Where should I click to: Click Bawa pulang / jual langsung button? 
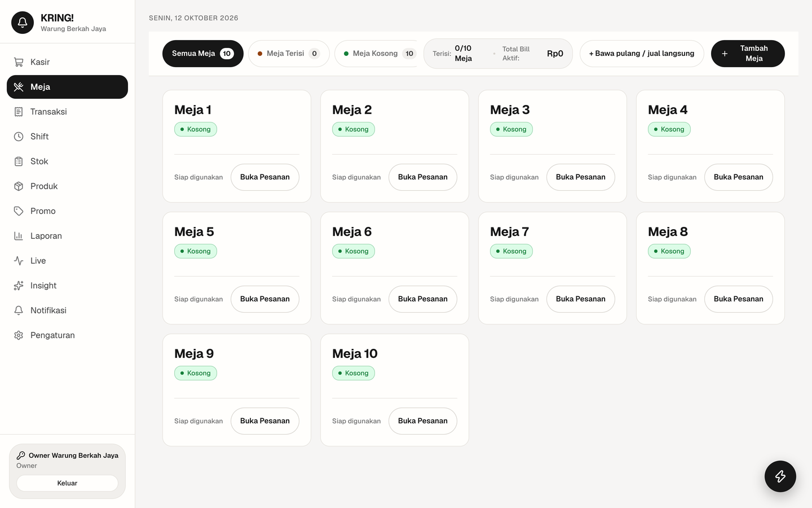point(642,54)
